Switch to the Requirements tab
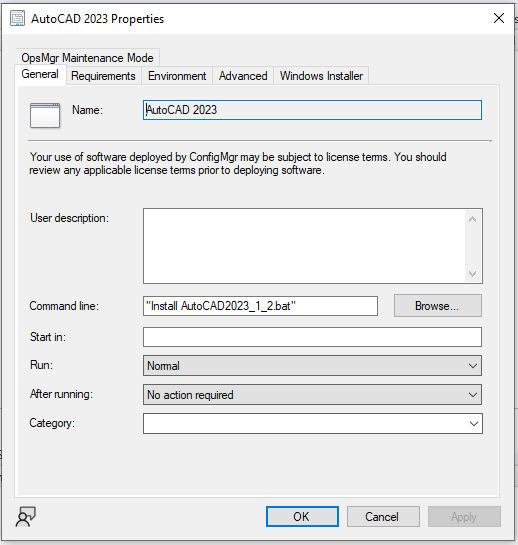Viewport: 518px width, 545px height. click(x=103, y=76)
